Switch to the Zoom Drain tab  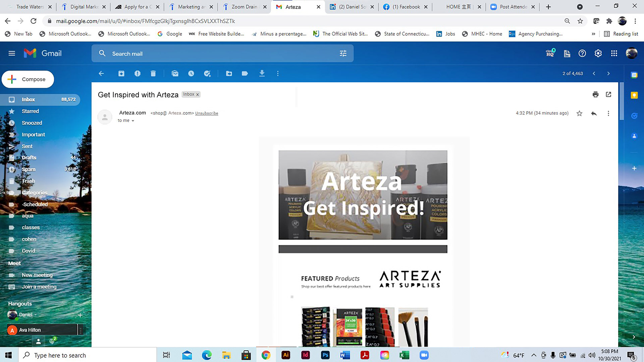click(244, 7)
